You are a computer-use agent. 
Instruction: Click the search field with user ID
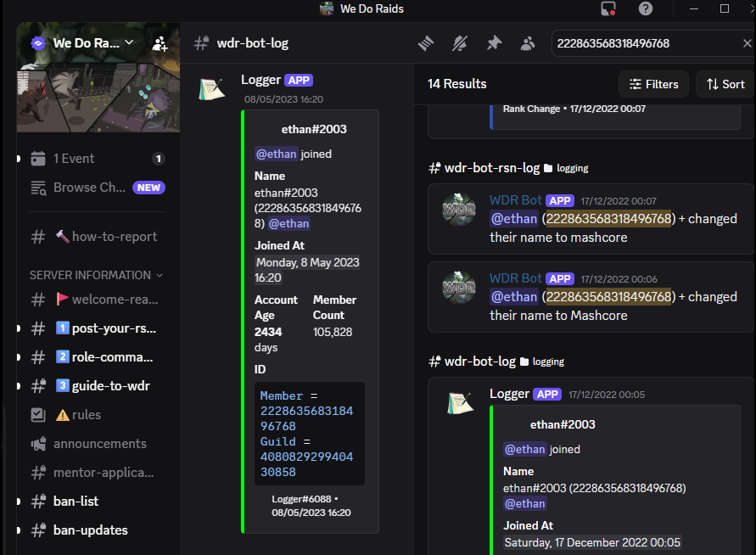[x=646, y=43]
